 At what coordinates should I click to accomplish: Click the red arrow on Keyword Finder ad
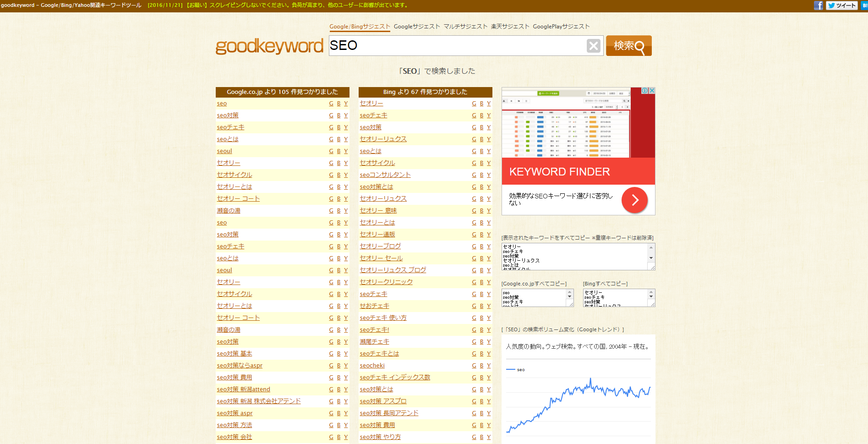click(634, 200)
